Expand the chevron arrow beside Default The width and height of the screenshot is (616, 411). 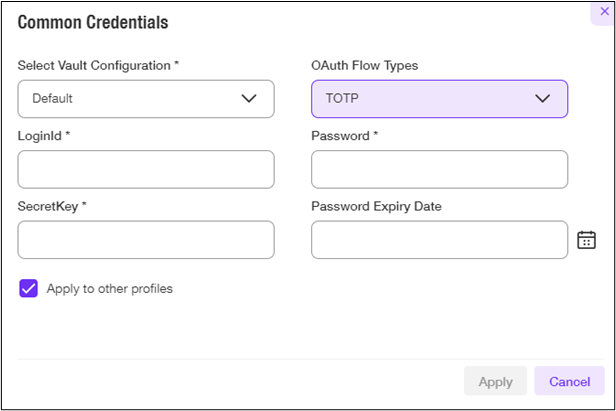(249, 98)
